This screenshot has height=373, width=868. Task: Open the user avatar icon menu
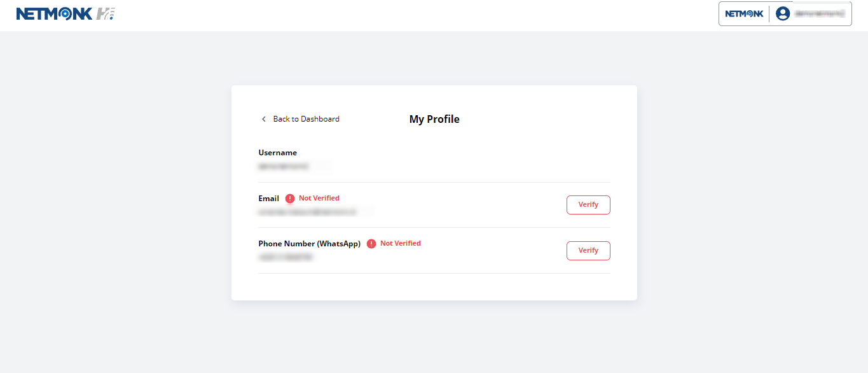tap(783, 13)
